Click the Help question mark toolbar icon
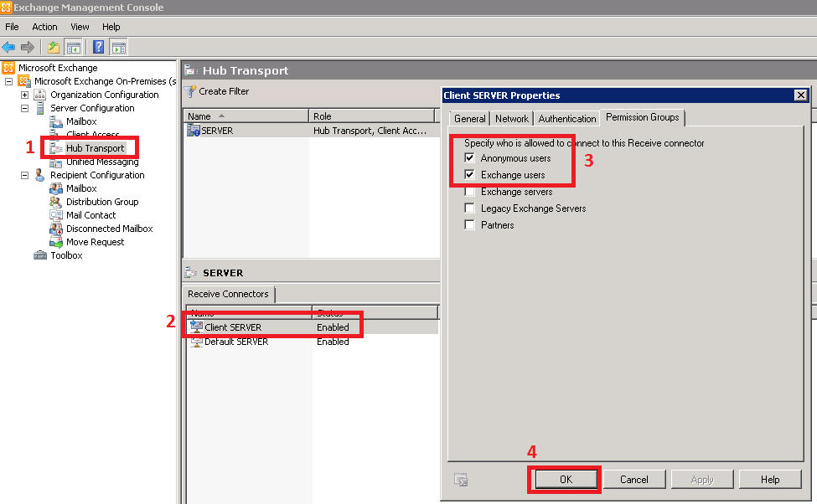 [99, 47]
